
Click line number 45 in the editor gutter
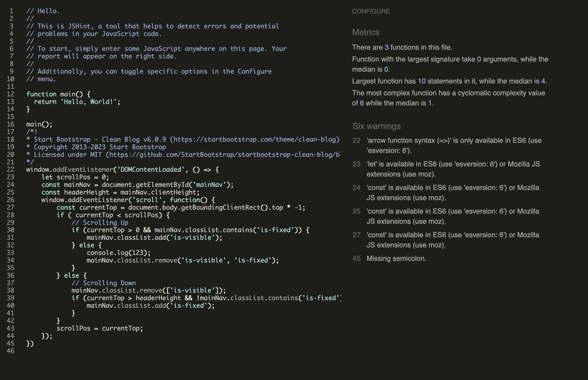click(x=11, y=343)
